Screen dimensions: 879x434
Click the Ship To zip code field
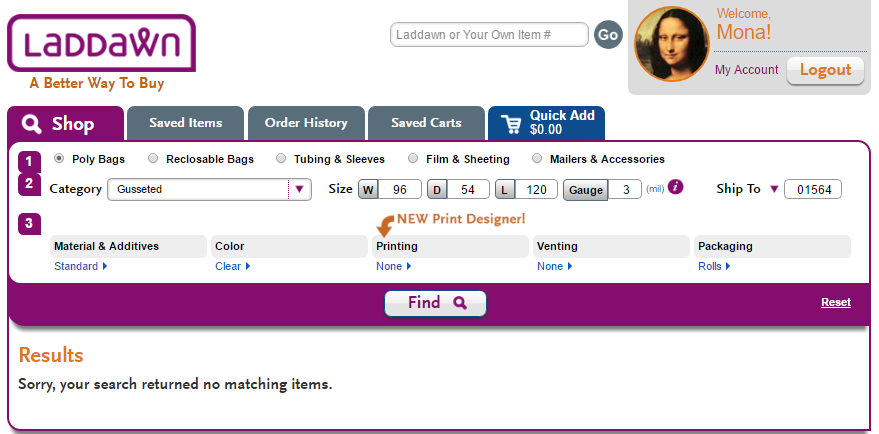813,190
